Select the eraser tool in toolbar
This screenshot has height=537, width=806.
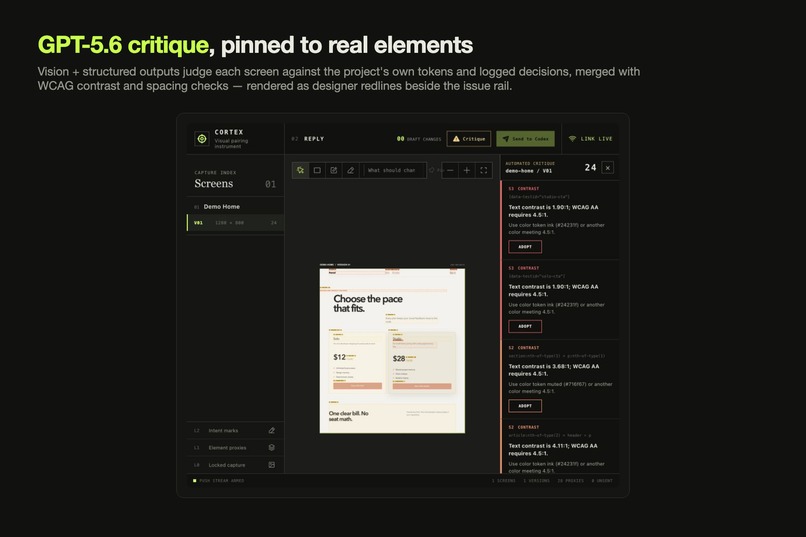pyautogui.click(x=351, y=170)
